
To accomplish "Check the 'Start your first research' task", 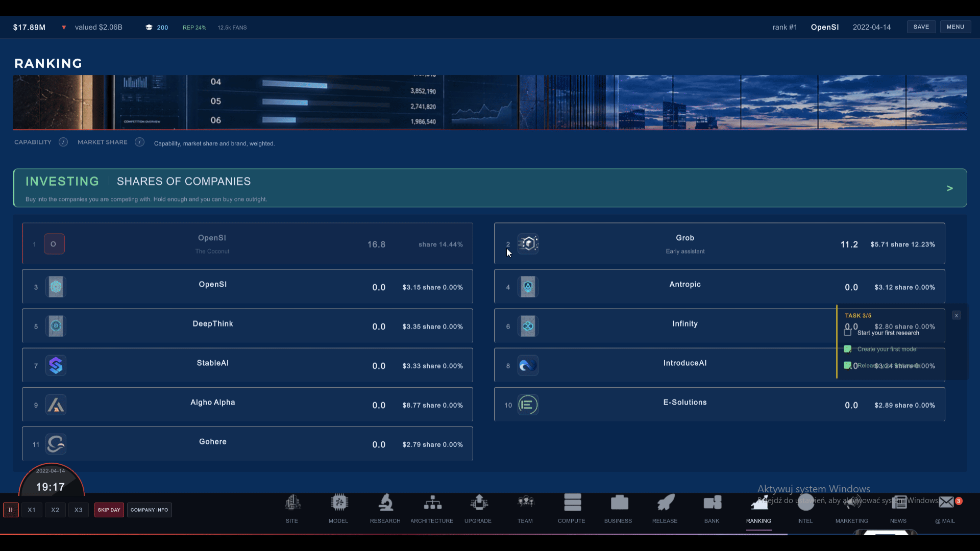I will coord(848,333).
